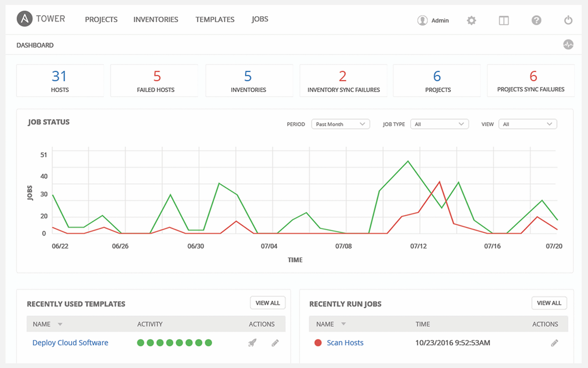Sort recently run jobs by Name arrow
588x368 pixels.
(x=343, y=324)
